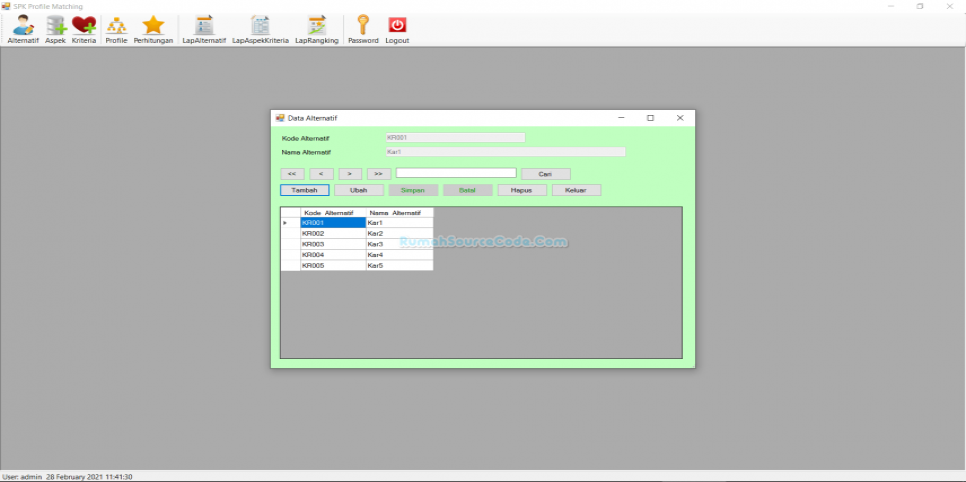
Task: Click the User: admin status bar text
Action: [x=22, y=476]
